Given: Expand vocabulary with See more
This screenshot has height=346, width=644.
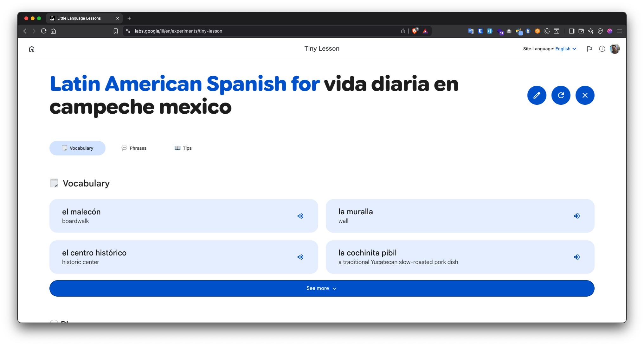Looking at the screenshot, I should (322, 288).
